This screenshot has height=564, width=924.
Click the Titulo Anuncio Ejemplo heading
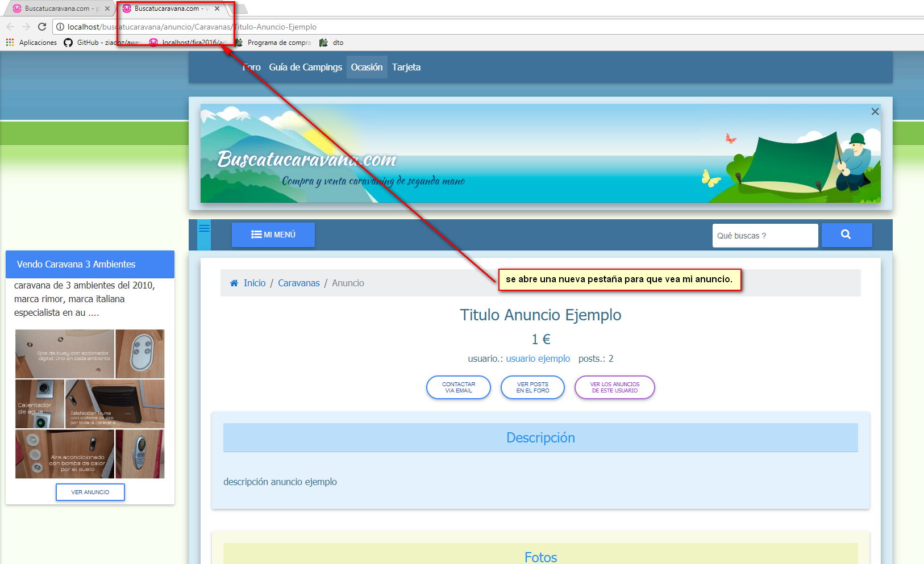pos(540,315)
